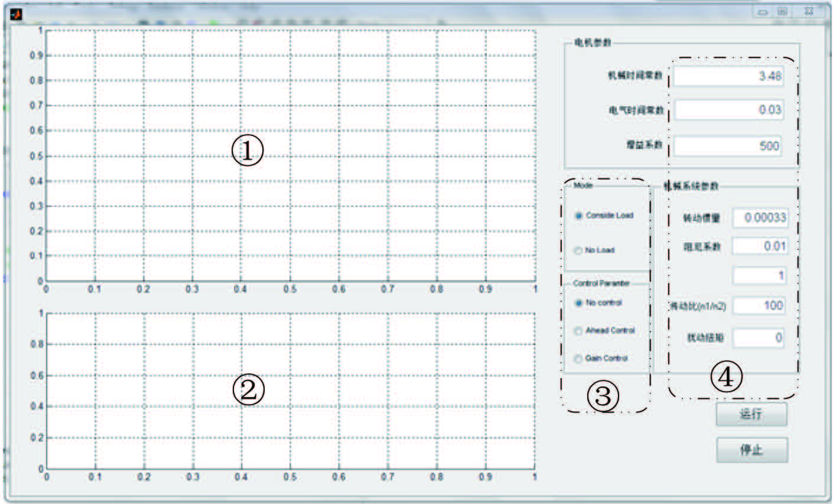Select the Conside Load mode

(x=579, y=216)
